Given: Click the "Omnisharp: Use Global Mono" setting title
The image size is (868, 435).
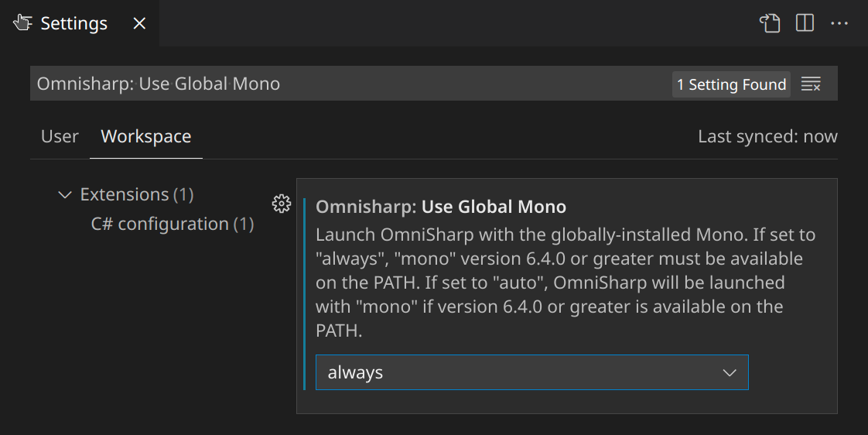Looking at the screenshot, I should [x=441, y=207].
